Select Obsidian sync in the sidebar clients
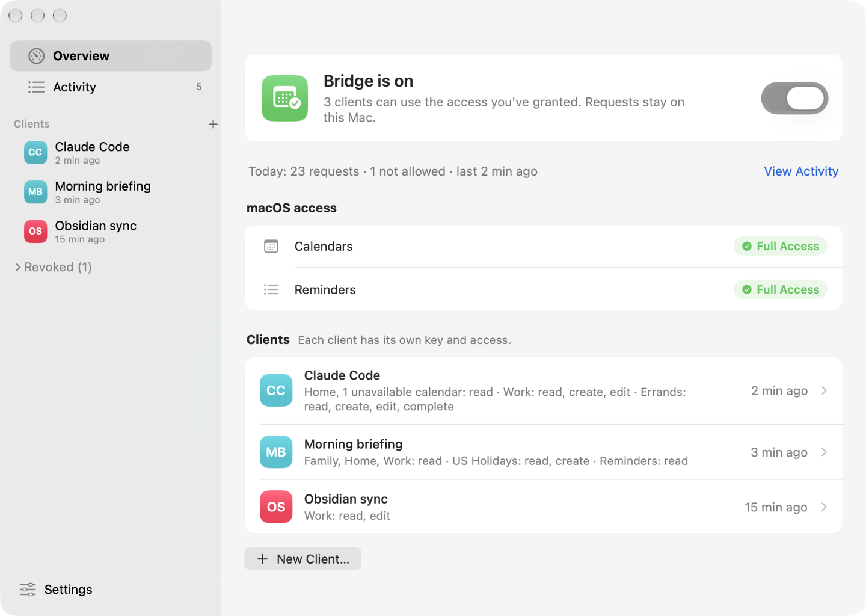Screen dimensions: 866x616 (x=111, y=231)
